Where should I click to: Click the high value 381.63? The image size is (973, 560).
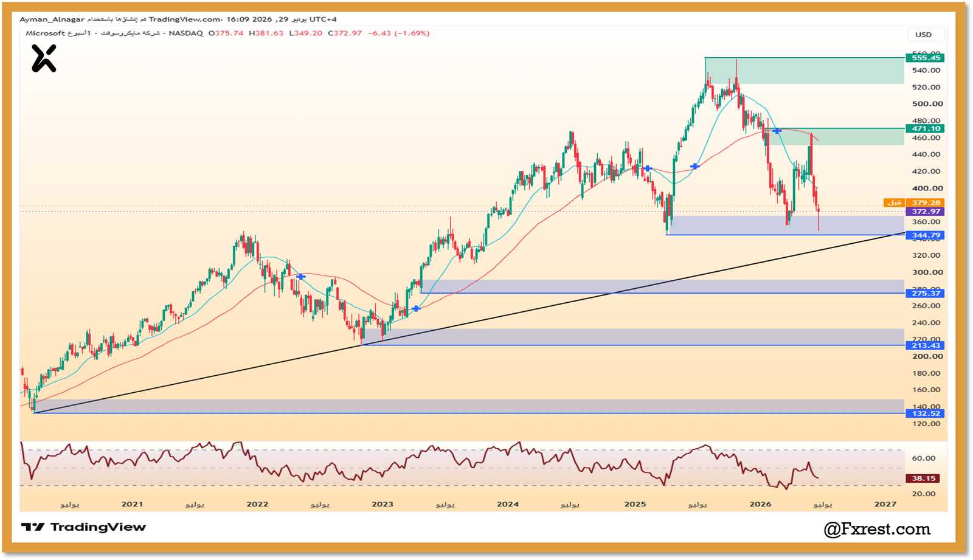(x=269, y=33)
